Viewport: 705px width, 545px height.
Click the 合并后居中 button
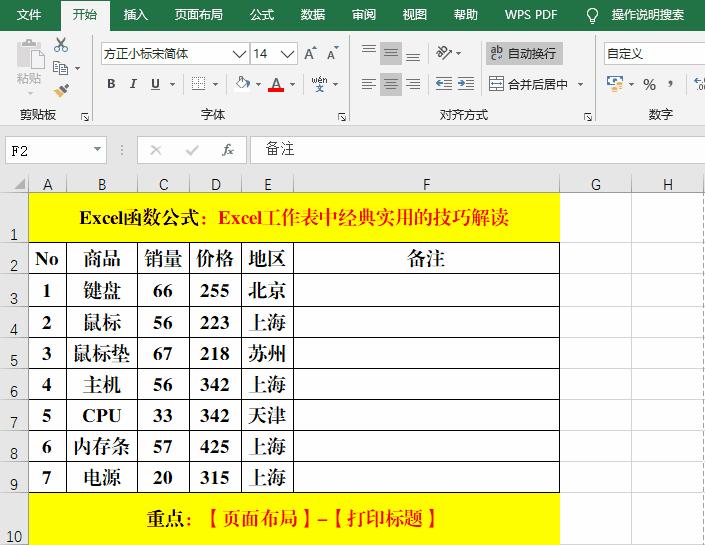(528, 84)
